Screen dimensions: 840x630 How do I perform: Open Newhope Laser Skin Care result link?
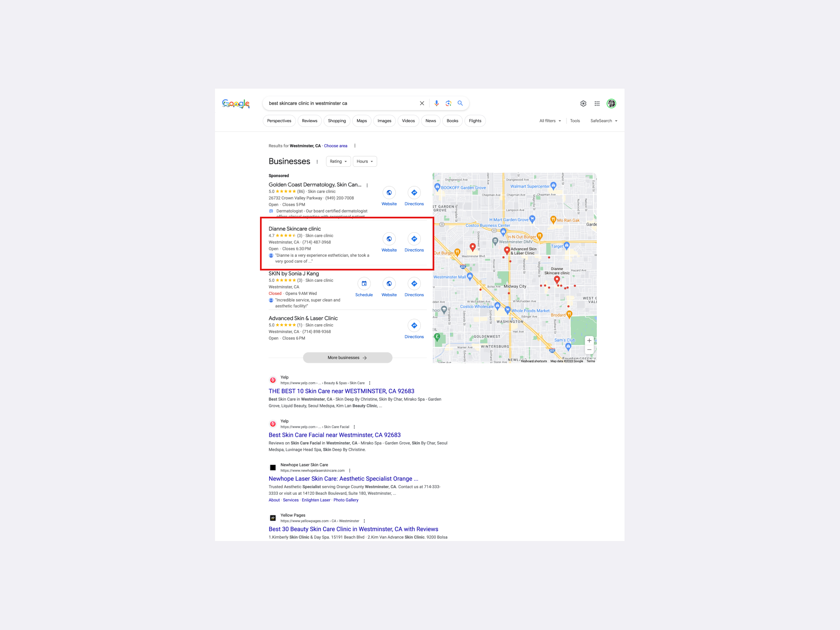tap(343, 479)
